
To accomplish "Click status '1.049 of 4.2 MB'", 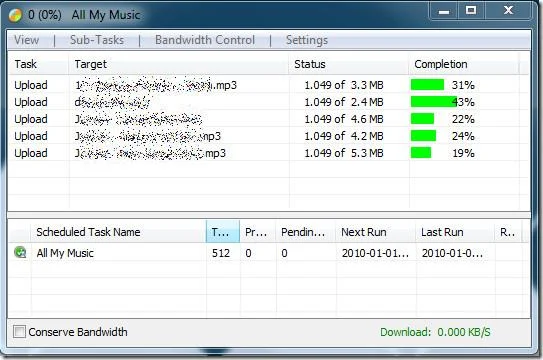I will [344, 136].
